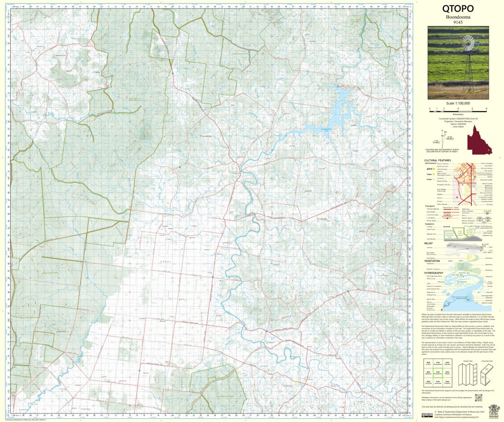Image resolution: width=504 pixels, height=422 pixels.
Task: Select the national park symbol under Cadastre
Action: [x=448, y=233]
